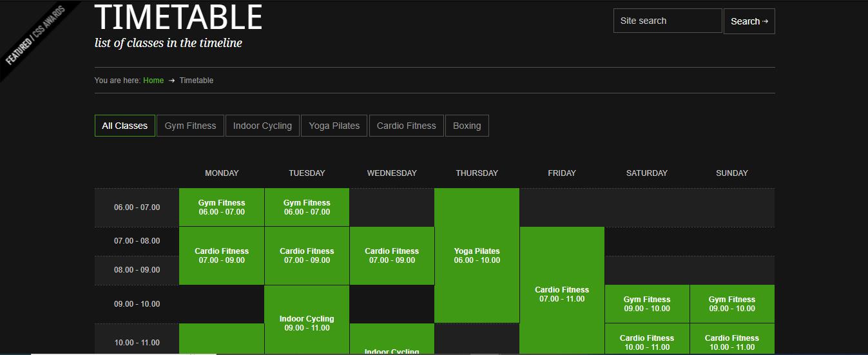Filter by Indoor Cycling tab
The image size is (868, 355).
262,126
